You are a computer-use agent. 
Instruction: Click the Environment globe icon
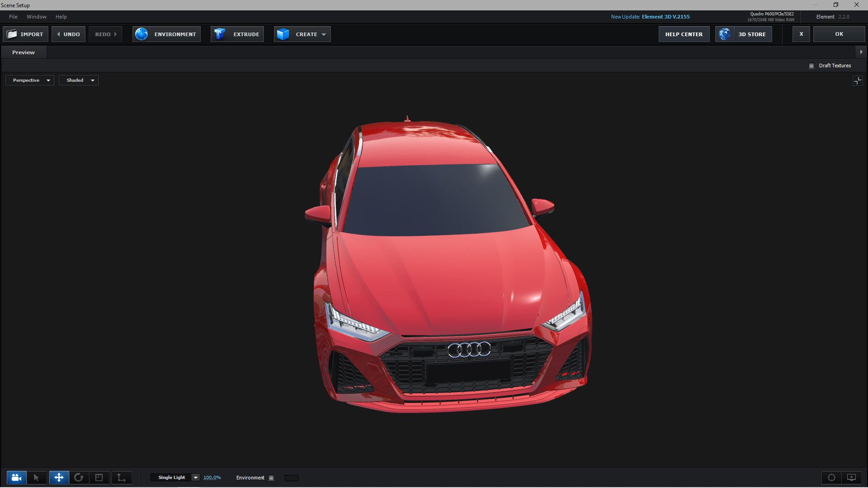(x=142, y=34)
